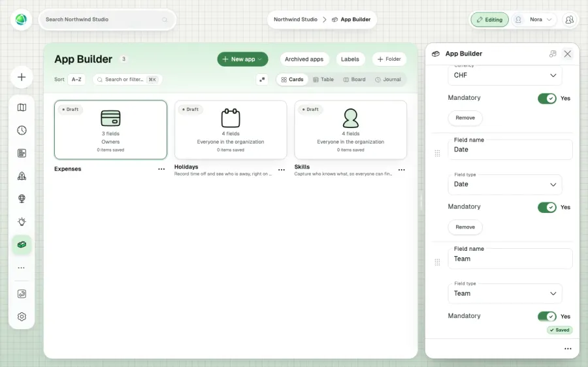
Task: Open the Skills card options menu
Action: (x=401, y=170)
